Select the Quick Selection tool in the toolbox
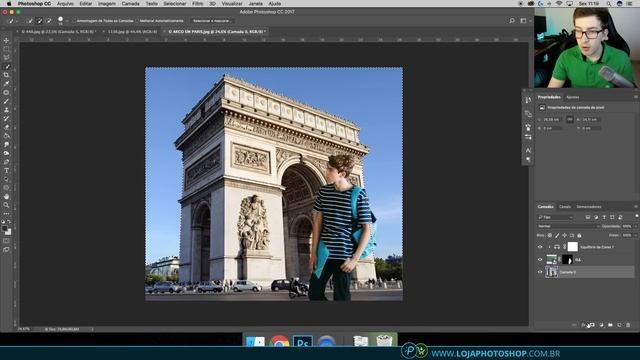This screenshot has height=360, width=640. click(x=6, y=67)
